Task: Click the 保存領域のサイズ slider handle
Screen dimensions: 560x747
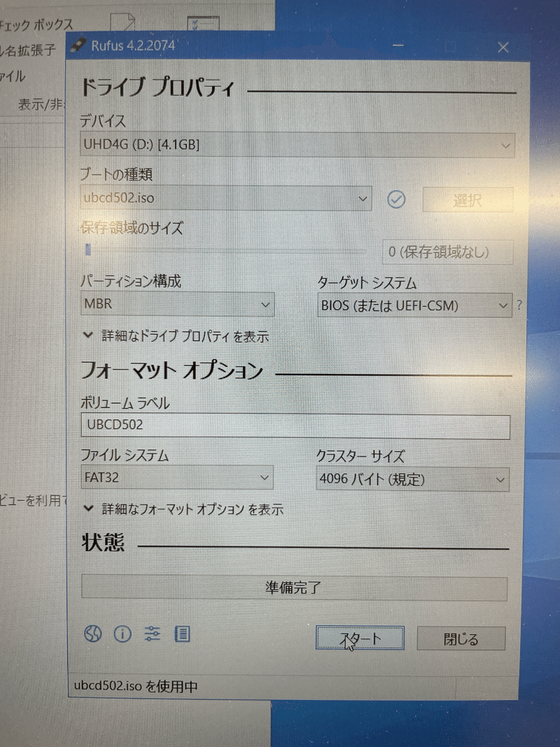Action: (88, 250)
